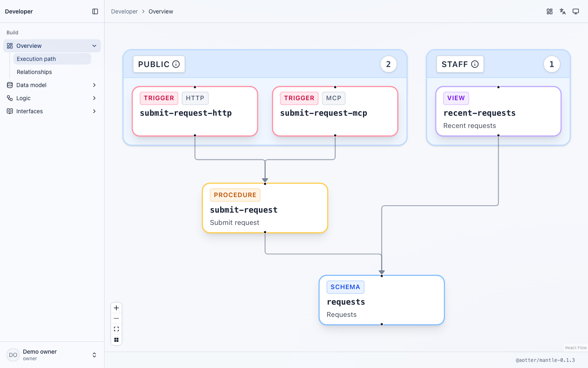Image resolution: width=588 pixels, height=368 pixels.
Task: Click the PUBLIC info icon
Action: click(176, 64)
